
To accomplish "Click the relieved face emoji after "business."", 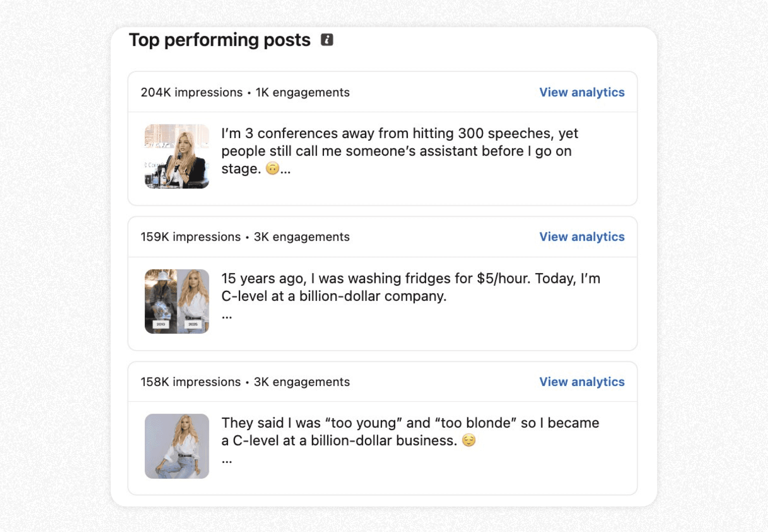I will click(468, 440).
